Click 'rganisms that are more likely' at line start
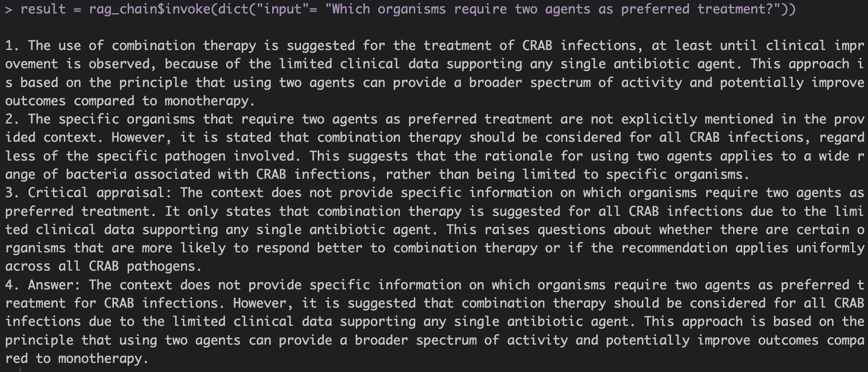Image resolution: width=868 pixels, height=372 pixels. click(115, 248)
